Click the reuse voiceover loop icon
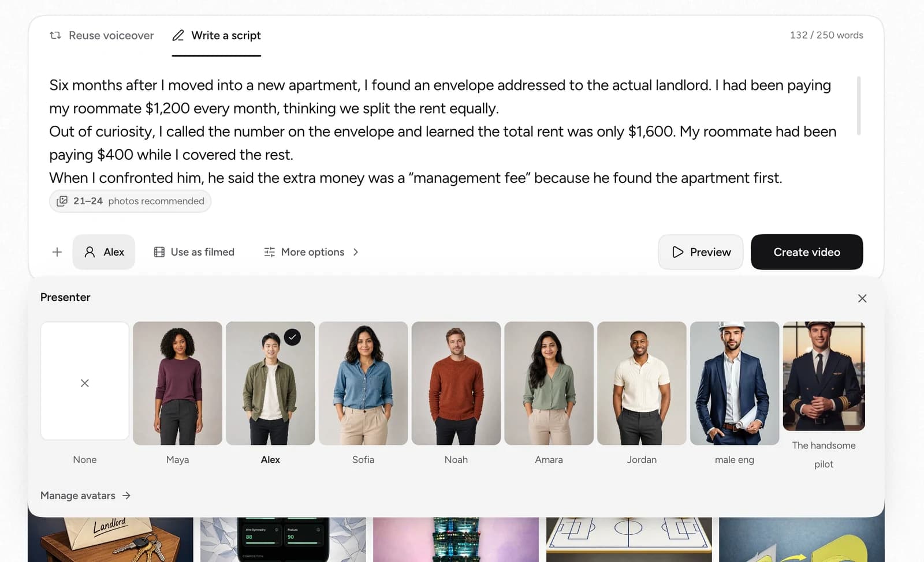Viewport: 924px width, 562px height. pyautogui.click(x=55, y=35)
